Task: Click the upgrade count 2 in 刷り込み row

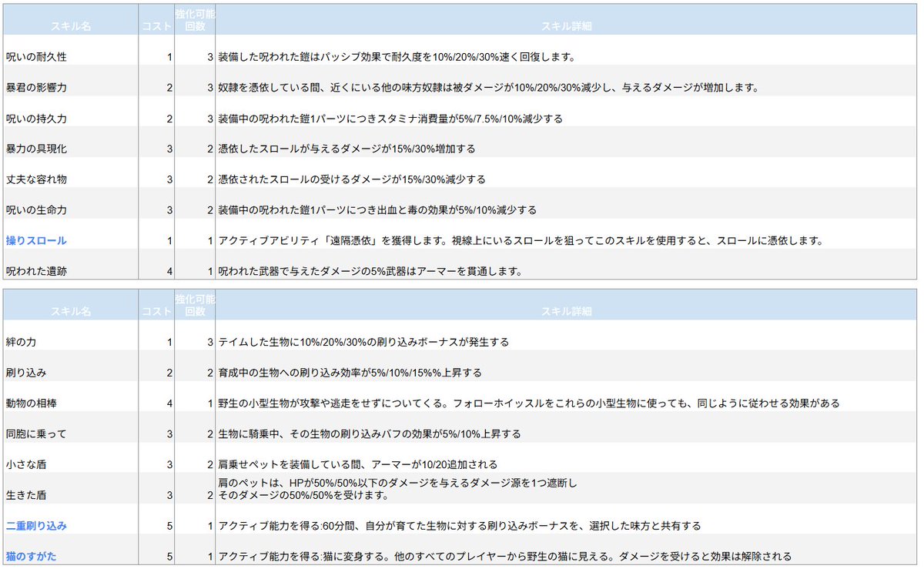Action: [x=209, y=373]
